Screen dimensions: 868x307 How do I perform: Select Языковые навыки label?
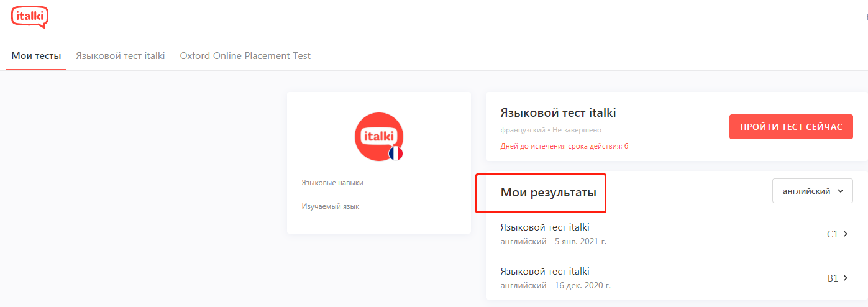point(332,183)
